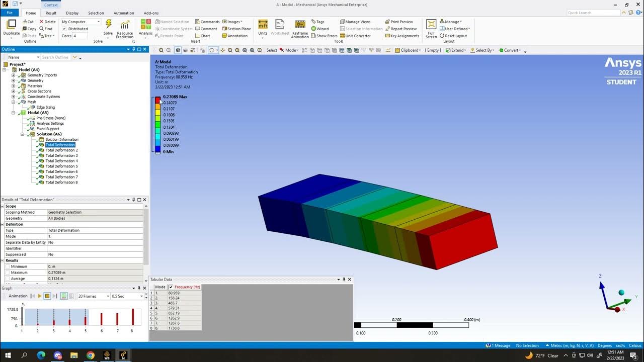The image size is (644, 362).
Task: Open Keyframe Animation
Action: pos(300,29)
